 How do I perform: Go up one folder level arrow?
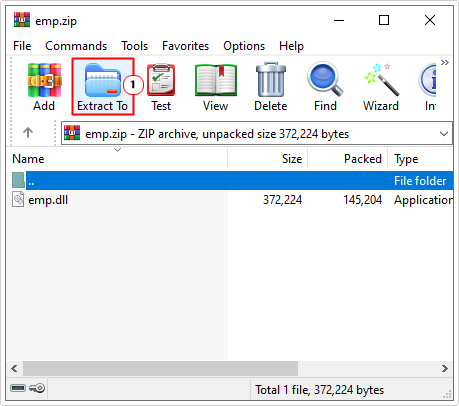tap(28, 133)
